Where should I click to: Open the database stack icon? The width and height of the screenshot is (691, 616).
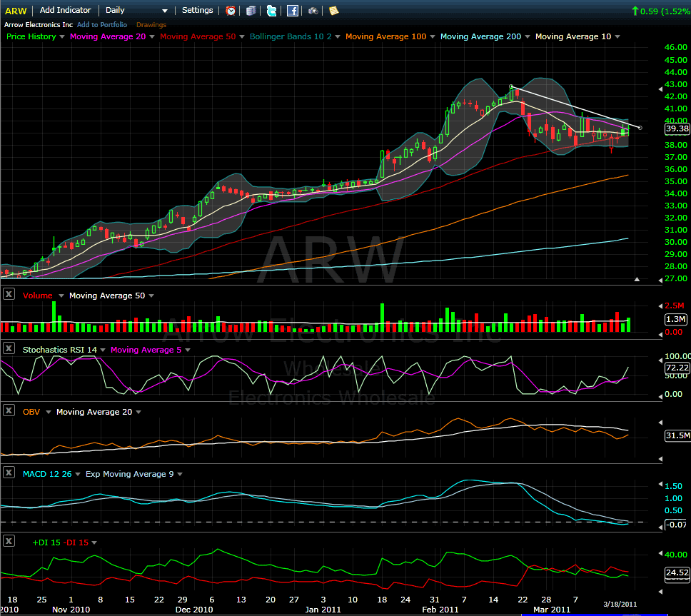(251, 11)
